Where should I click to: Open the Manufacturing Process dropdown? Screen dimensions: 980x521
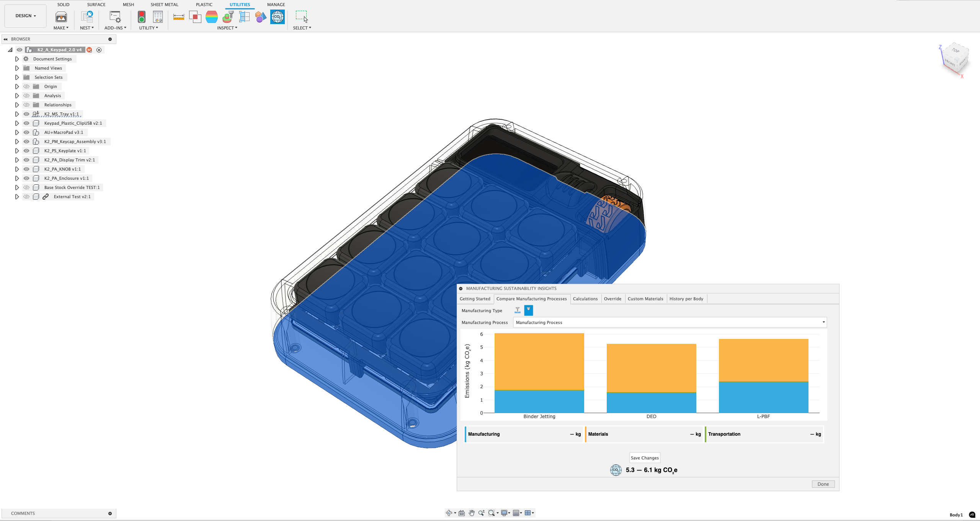(x=670, y=322)
